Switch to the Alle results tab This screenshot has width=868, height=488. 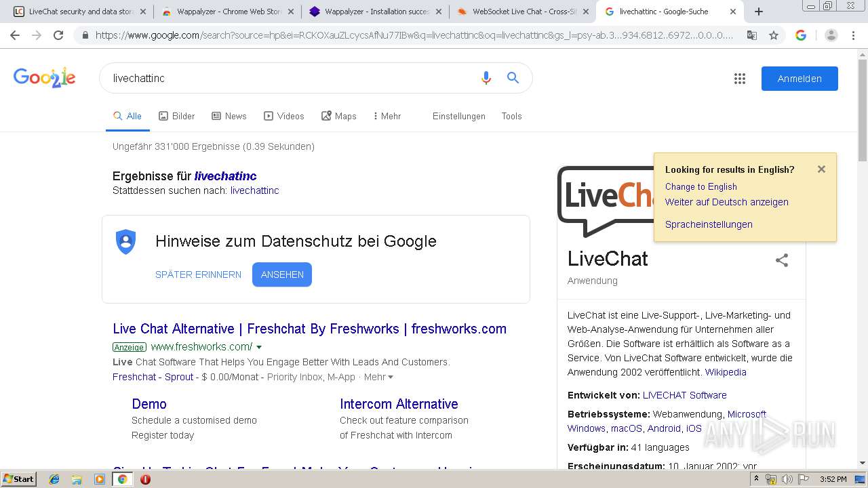(127, 116)
